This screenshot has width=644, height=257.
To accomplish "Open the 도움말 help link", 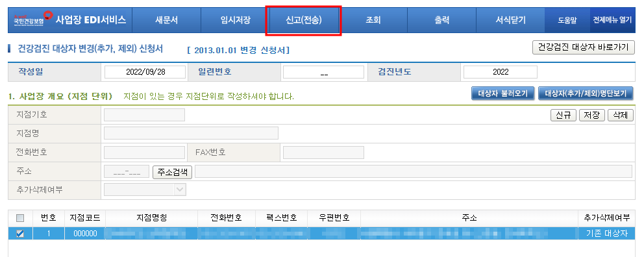I will tap(567, 20).
